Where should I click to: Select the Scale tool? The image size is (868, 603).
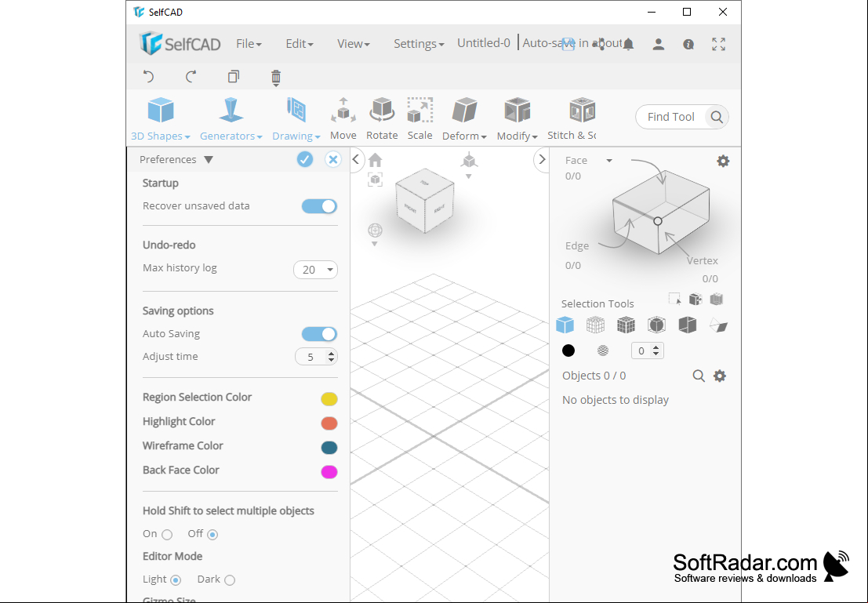tap(419, 118)
